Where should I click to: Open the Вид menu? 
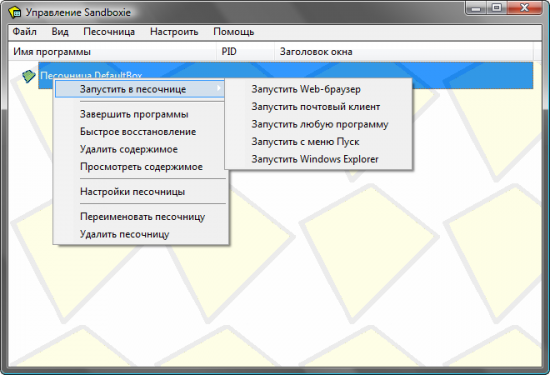[x=60, y=32]
